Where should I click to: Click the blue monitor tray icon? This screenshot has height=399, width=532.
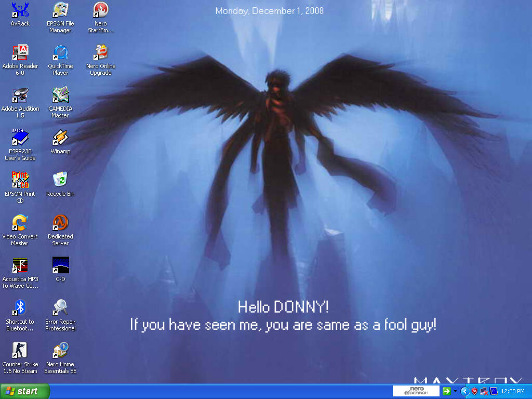pyautogui.click(x=494, y=392)
